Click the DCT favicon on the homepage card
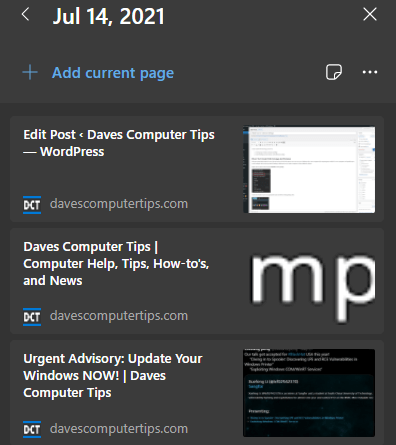 [32, 317]
